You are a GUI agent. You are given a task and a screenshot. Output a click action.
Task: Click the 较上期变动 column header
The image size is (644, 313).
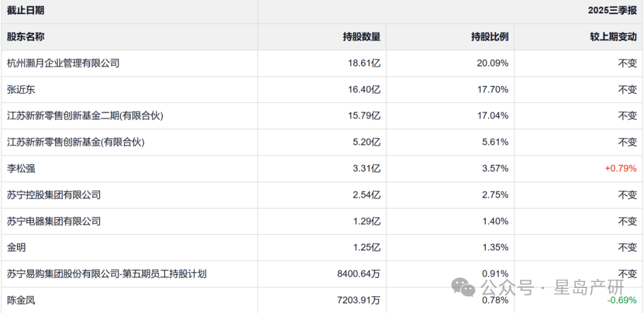(x=613, y=37)
